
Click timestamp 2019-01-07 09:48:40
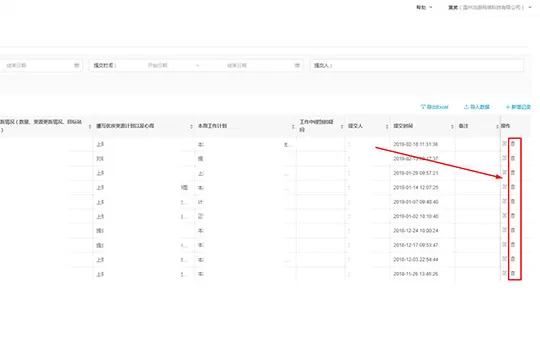(x=416, y=202)
